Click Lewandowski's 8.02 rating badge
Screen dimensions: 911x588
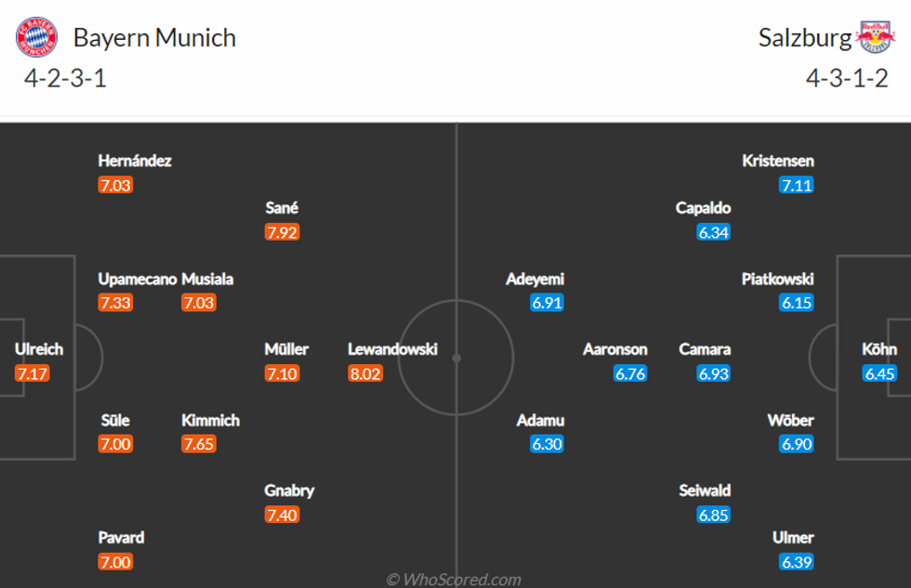coord(364,373)
